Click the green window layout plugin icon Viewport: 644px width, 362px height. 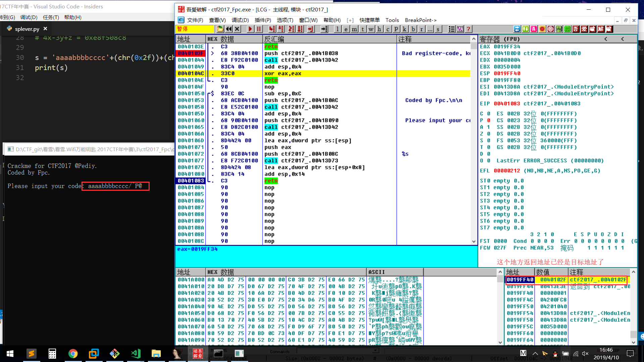point(567,29)
